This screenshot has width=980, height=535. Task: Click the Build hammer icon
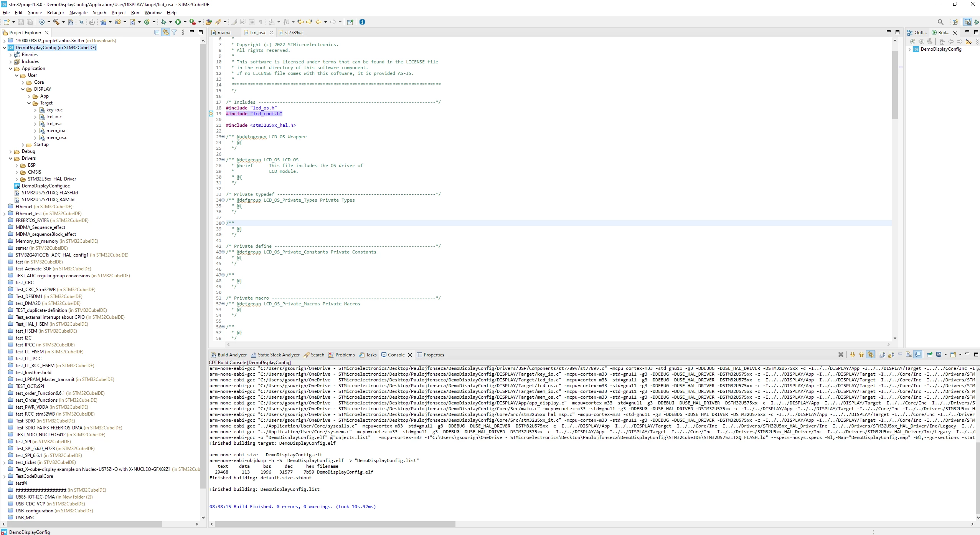pyautogui.click(x=56, y=22)
